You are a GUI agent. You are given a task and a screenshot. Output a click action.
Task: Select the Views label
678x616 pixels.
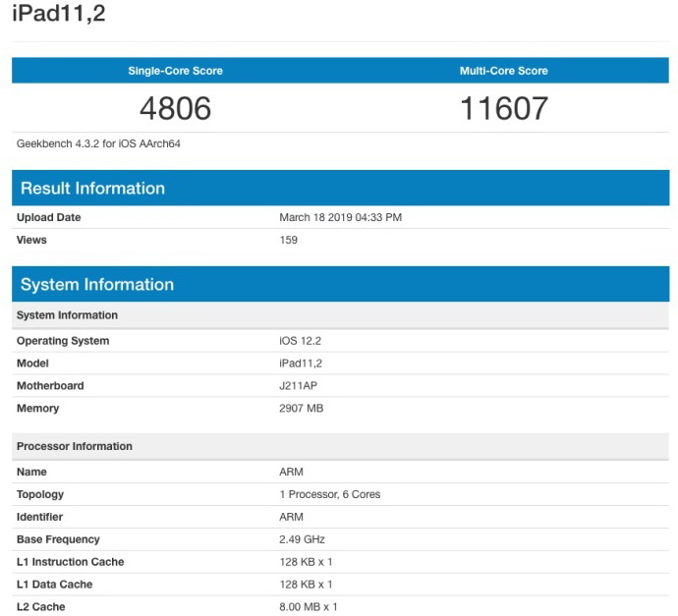[31, 240]
